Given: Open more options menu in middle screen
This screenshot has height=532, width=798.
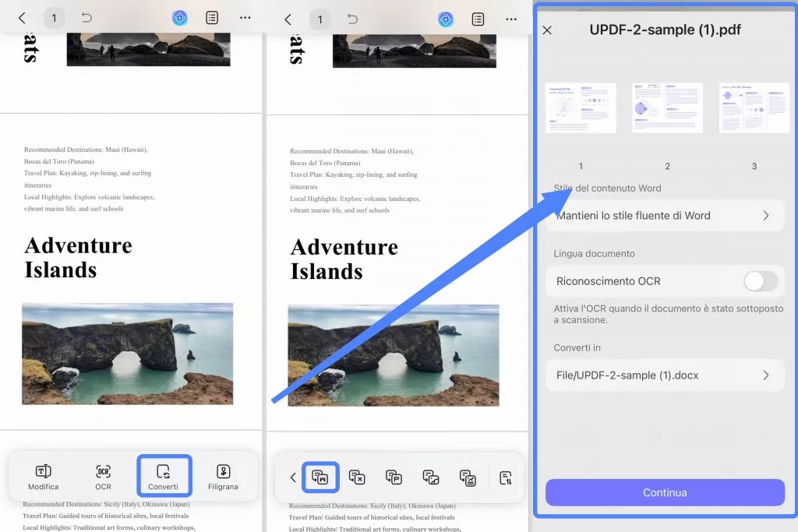Looking at the screenshot, I should coord(511,19).
